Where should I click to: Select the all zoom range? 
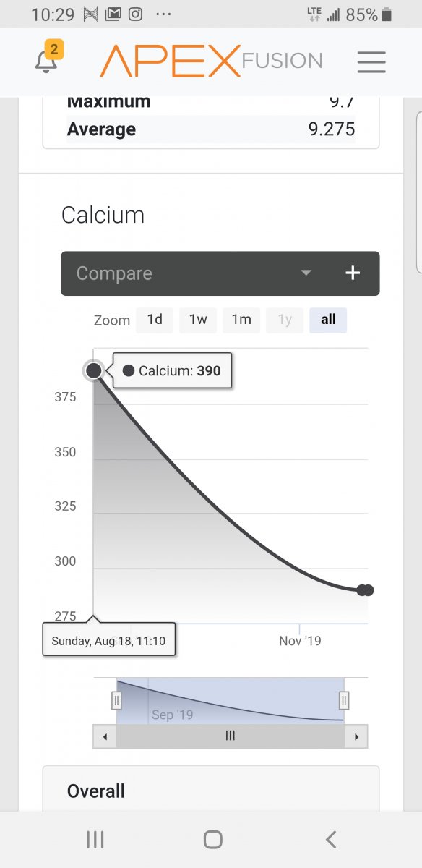(328, 320)
